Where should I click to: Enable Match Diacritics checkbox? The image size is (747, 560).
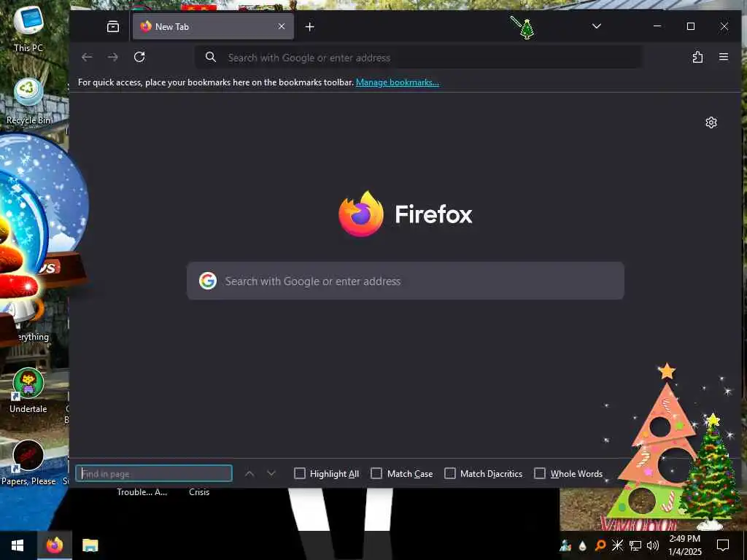[x=449, y=473]
